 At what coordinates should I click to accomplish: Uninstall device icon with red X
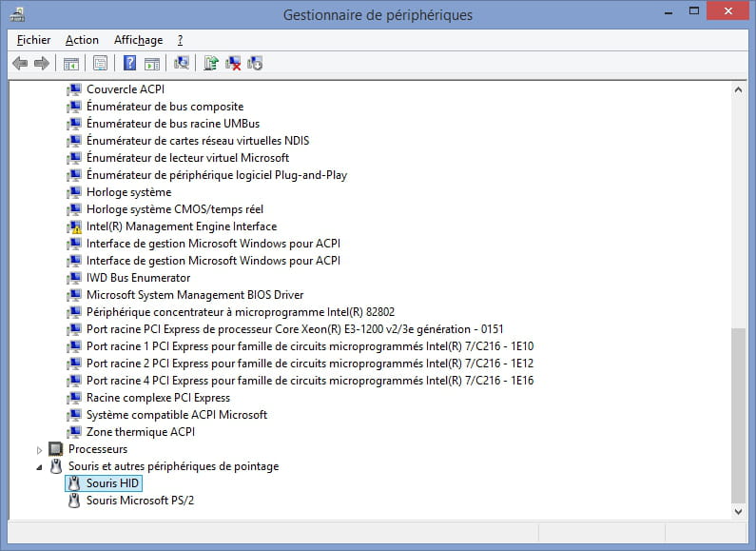(233, 63)
